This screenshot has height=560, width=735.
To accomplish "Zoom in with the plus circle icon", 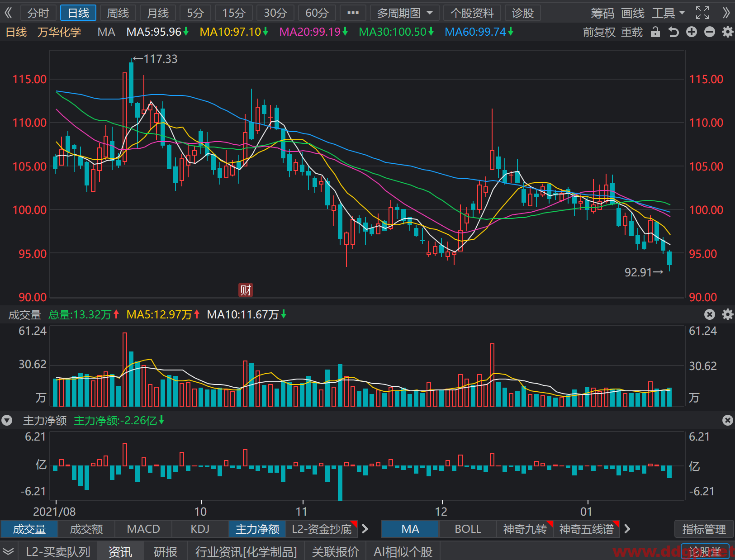I will 692,32.
